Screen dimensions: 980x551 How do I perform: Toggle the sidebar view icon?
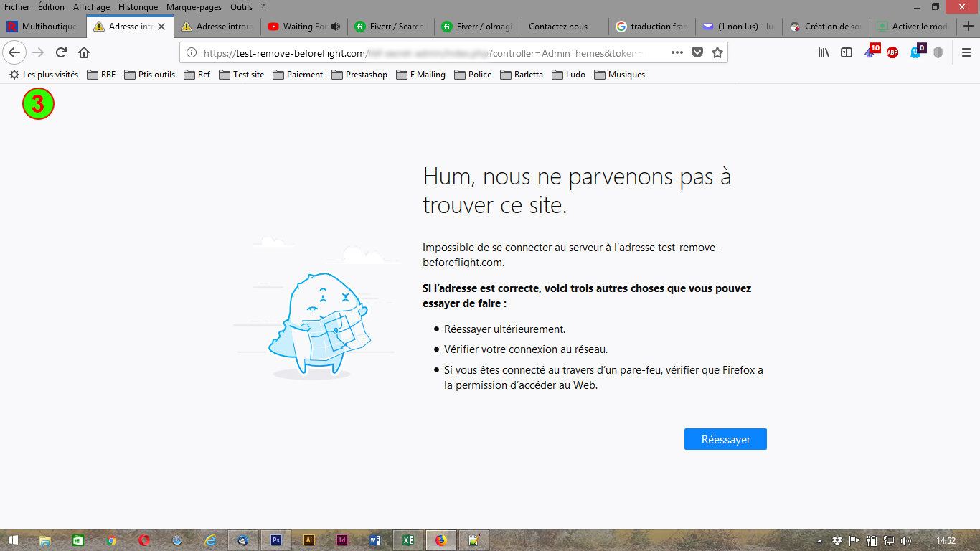pos(847,52)
